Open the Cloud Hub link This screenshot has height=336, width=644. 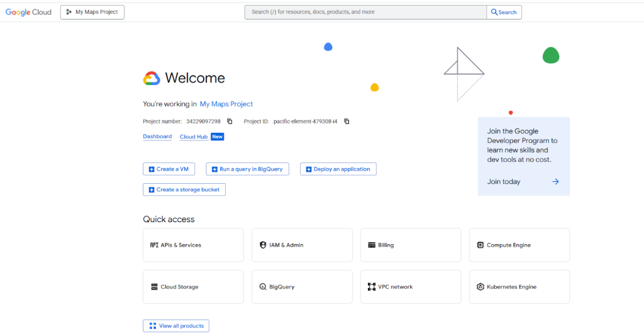click(194, 137)
